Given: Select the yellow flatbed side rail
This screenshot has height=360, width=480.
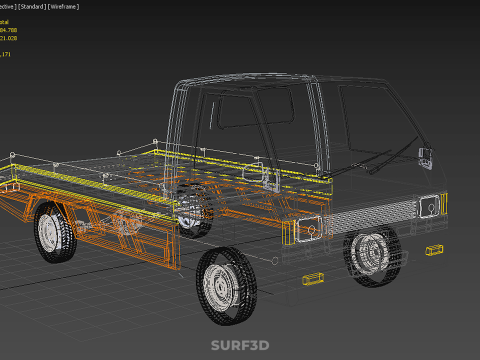Looking at the screenshot, I should point(95,188).
